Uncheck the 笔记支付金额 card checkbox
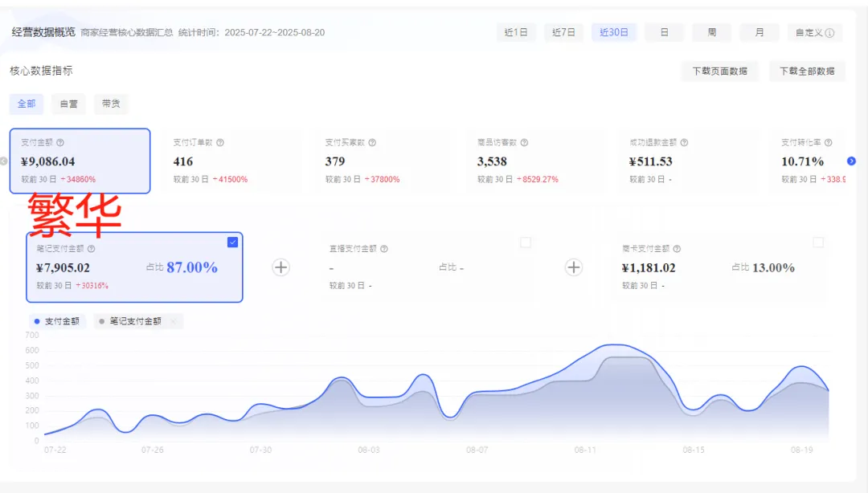Image resolution: width=868 pixels, height=493 pixels. point(232,242)
